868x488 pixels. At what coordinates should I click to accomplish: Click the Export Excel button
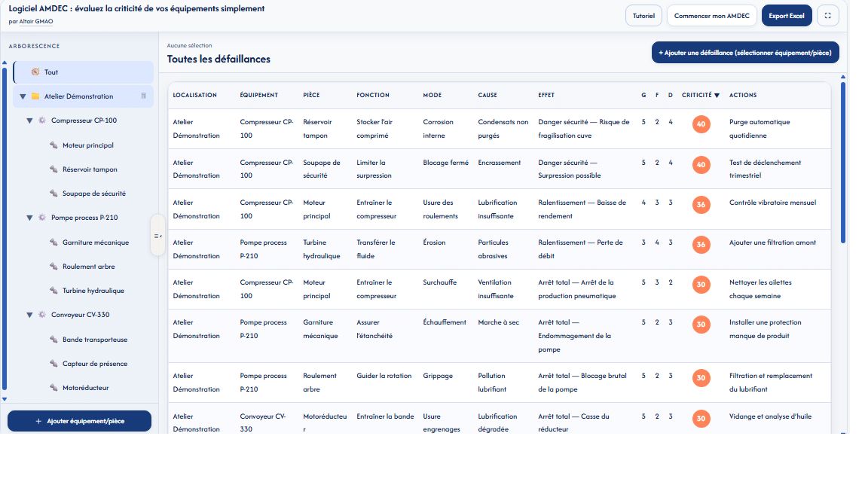786,16
